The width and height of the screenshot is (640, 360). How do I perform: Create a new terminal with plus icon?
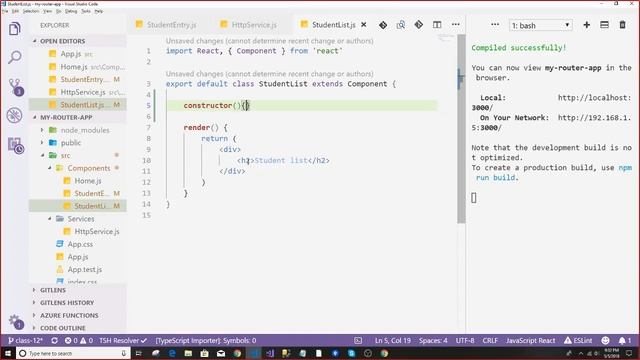pyautogui.click(x=587, y=25)
